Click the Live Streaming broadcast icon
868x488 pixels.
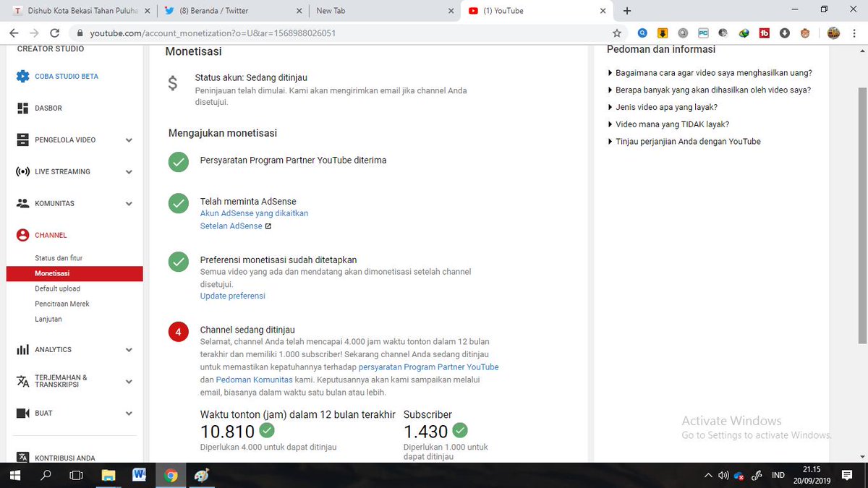(x=22, y=172)
